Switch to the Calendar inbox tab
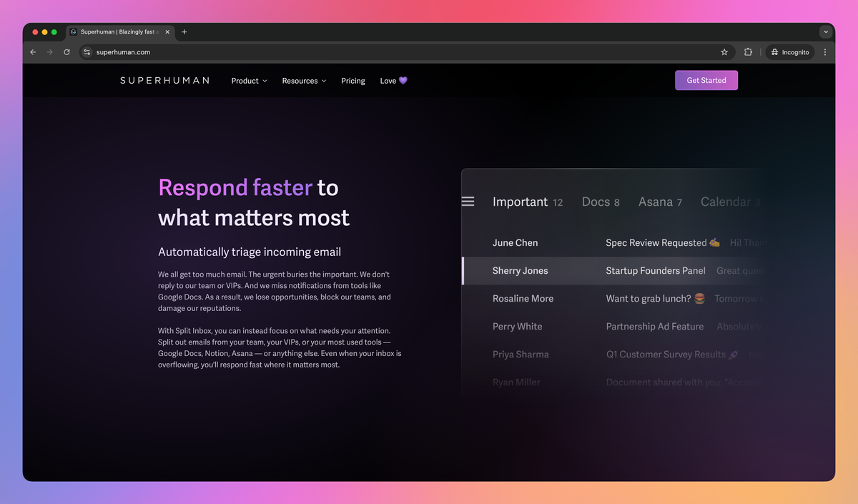858x504 pixels. (x=729, y=202)
